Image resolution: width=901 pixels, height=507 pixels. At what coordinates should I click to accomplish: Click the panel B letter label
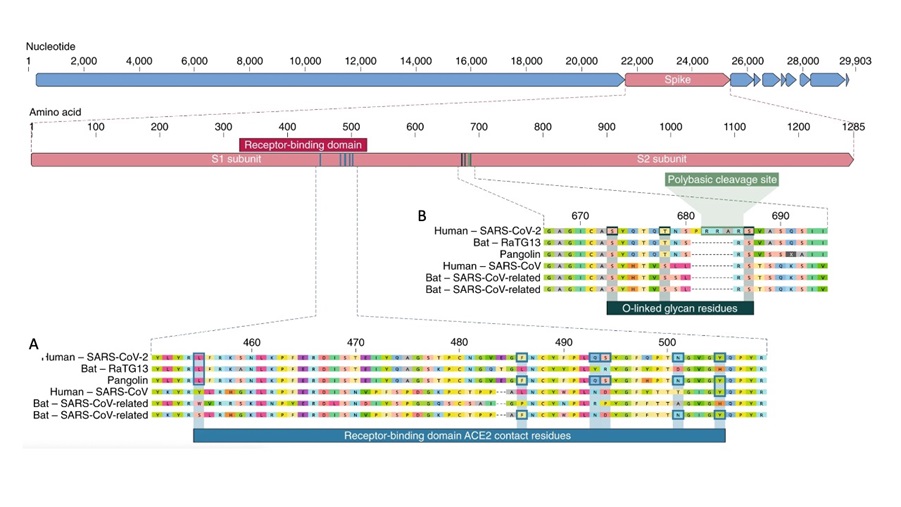pyautogui.click(x=422, y=215)
